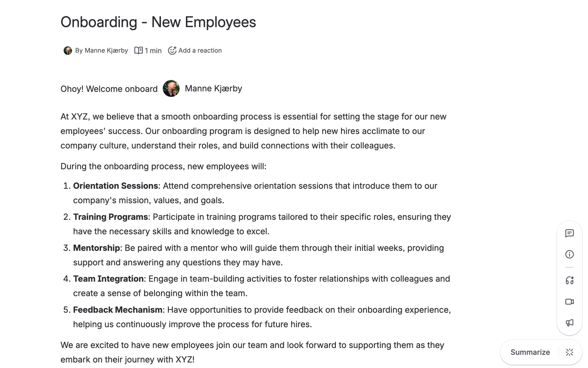Image resolution: width=588 pixels, height=368 pixels.
Task: Click the "Team Integration" bold text
Action: [108, 279]
